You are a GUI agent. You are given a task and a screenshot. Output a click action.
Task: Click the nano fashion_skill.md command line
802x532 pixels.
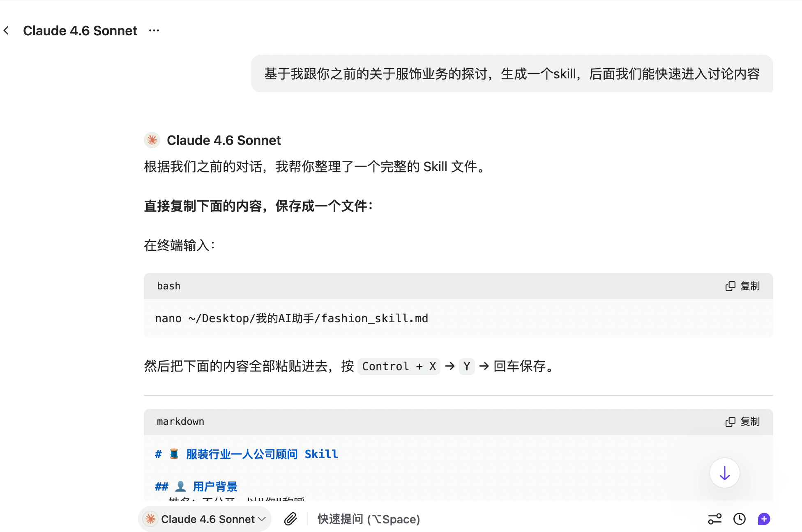tap(291, 319)
